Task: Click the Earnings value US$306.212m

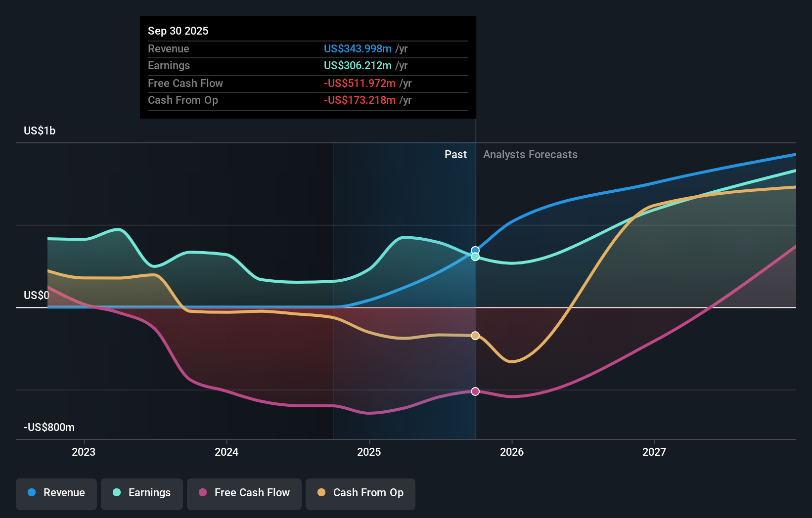Action: pos(357,65)
